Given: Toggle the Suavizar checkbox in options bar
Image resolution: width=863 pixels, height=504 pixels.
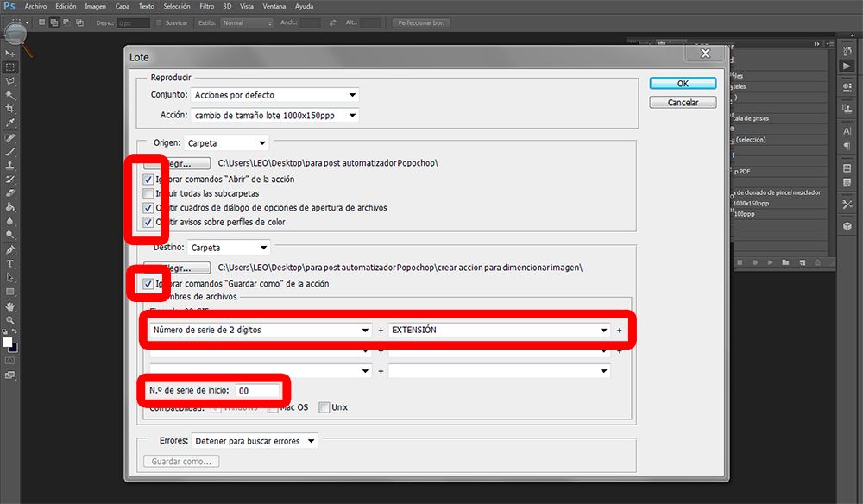Looking at the screenshot, I should coord(159,22).
